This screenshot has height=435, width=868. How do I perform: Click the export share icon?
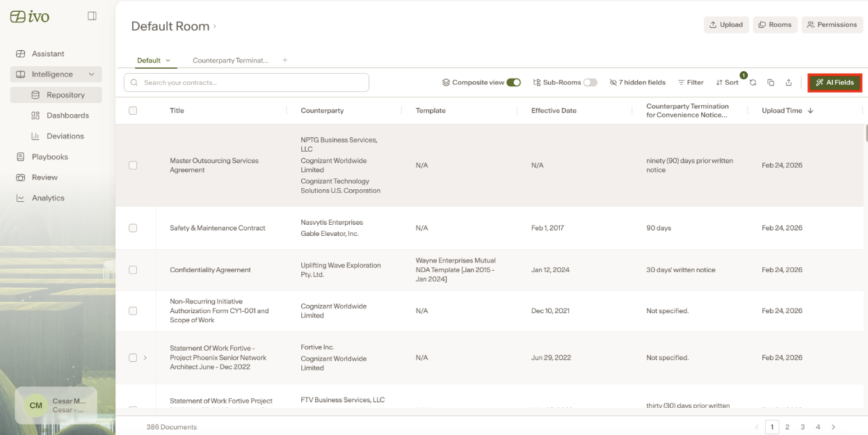point(789,82)
